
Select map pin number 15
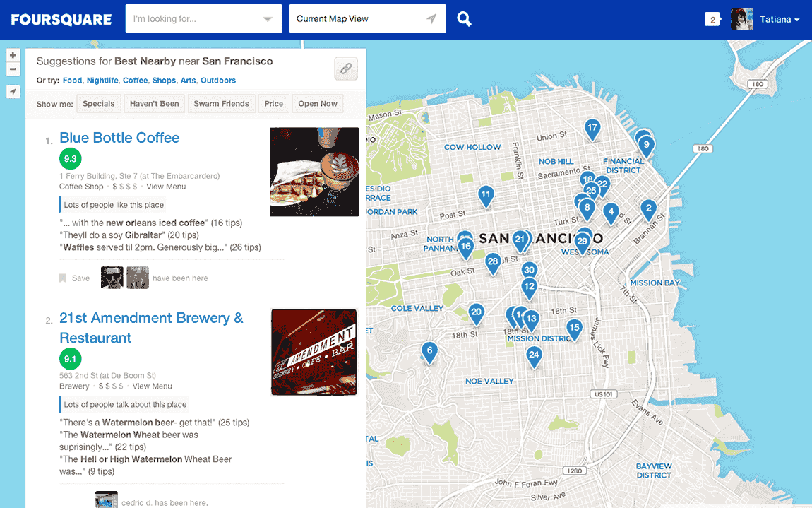(x=574, y=329)
